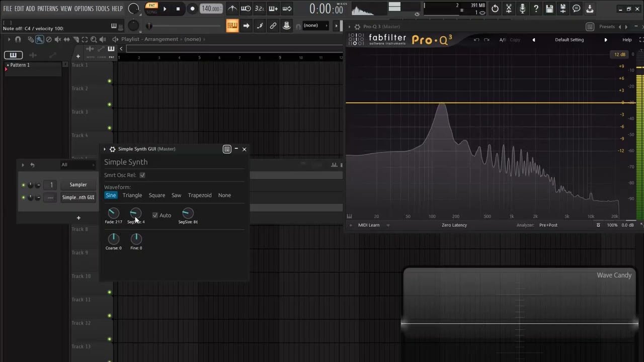
Task: Expand Simple Synth GUI window menu arrow
Action: (x=105, y=149)
